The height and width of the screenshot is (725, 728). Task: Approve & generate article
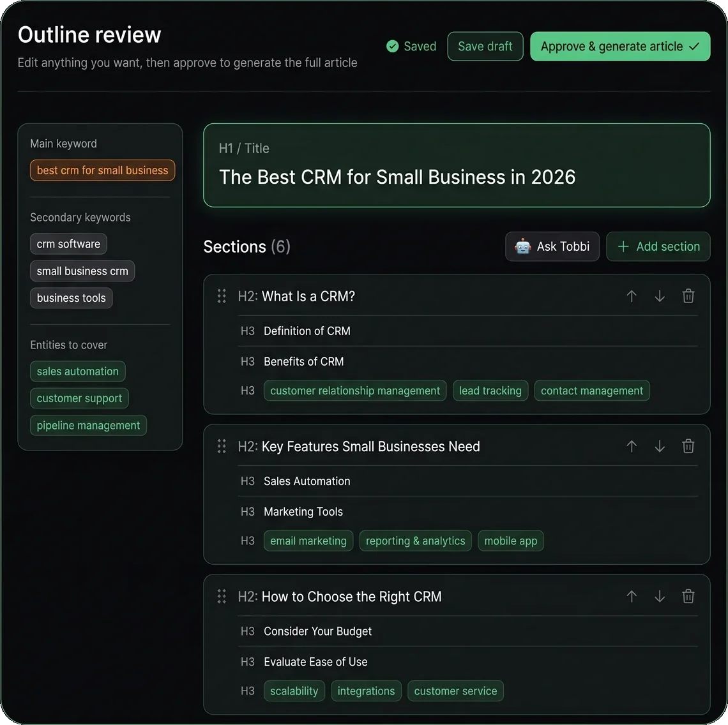pos(620,47)
